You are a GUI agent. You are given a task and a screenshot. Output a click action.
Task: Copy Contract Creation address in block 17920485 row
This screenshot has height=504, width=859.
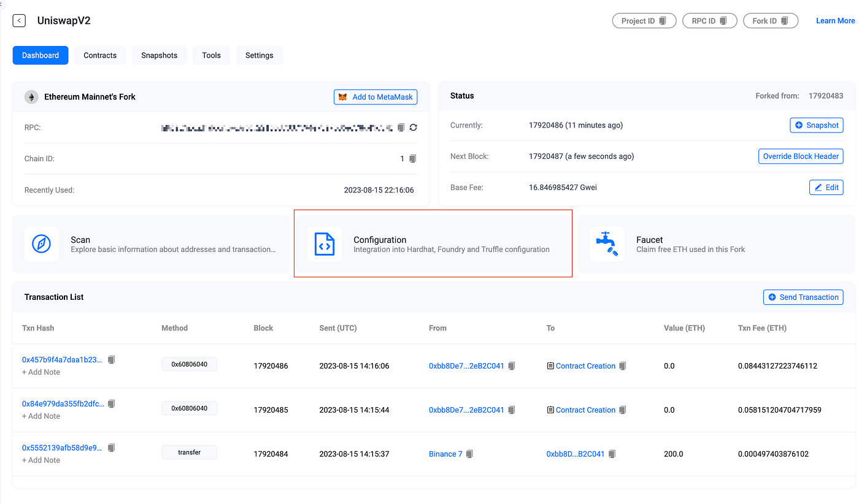(x=622, y=410)
